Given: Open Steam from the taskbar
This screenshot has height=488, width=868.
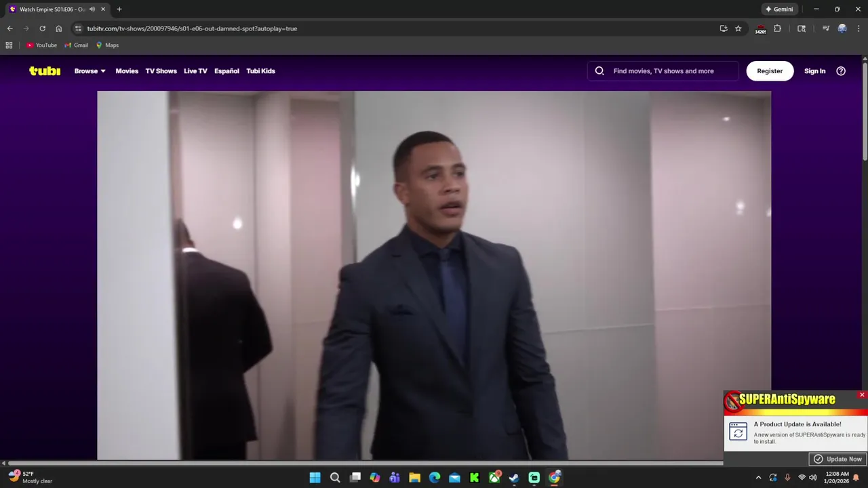Looking at the screenshot, I should click(x=514, y=478).
